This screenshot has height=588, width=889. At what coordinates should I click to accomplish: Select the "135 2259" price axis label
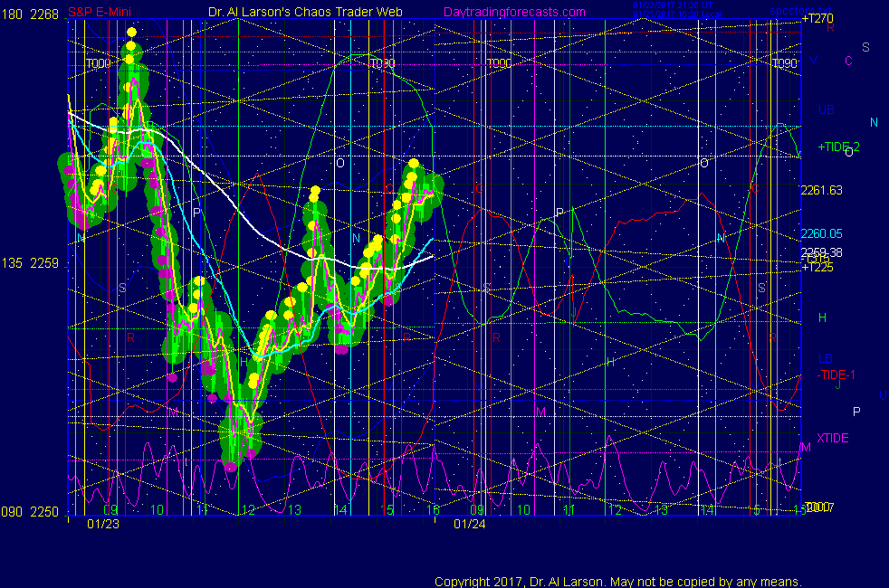click(30, 263)
